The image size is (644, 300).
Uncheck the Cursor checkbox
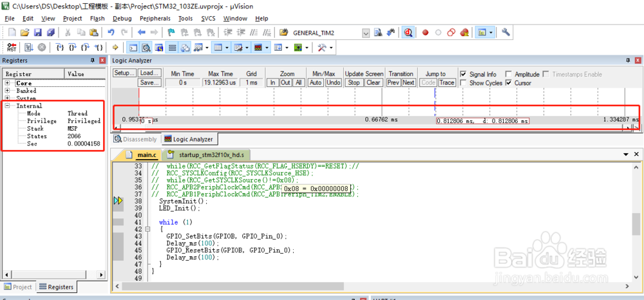click(509, 83)
